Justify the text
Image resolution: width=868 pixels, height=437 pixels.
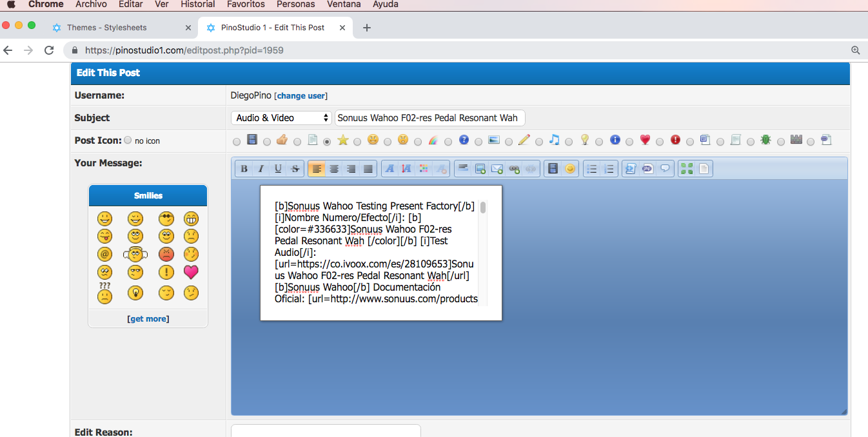coord(368,169)
